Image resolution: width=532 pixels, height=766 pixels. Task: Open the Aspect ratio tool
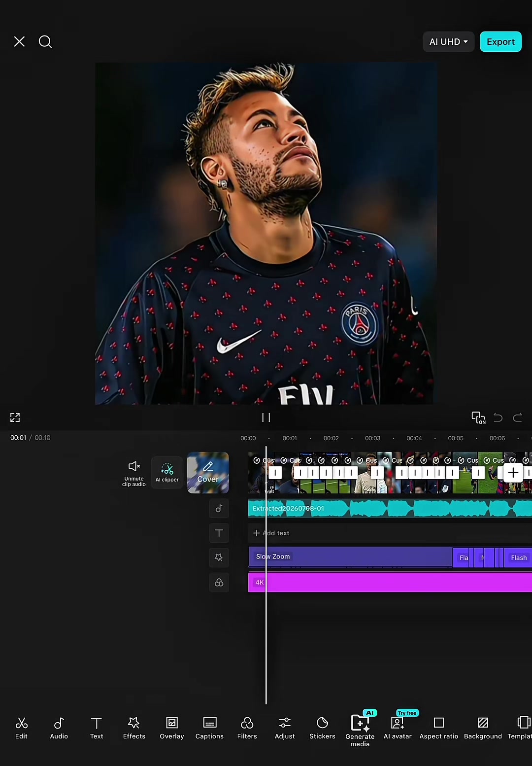[x=438, y=728]
